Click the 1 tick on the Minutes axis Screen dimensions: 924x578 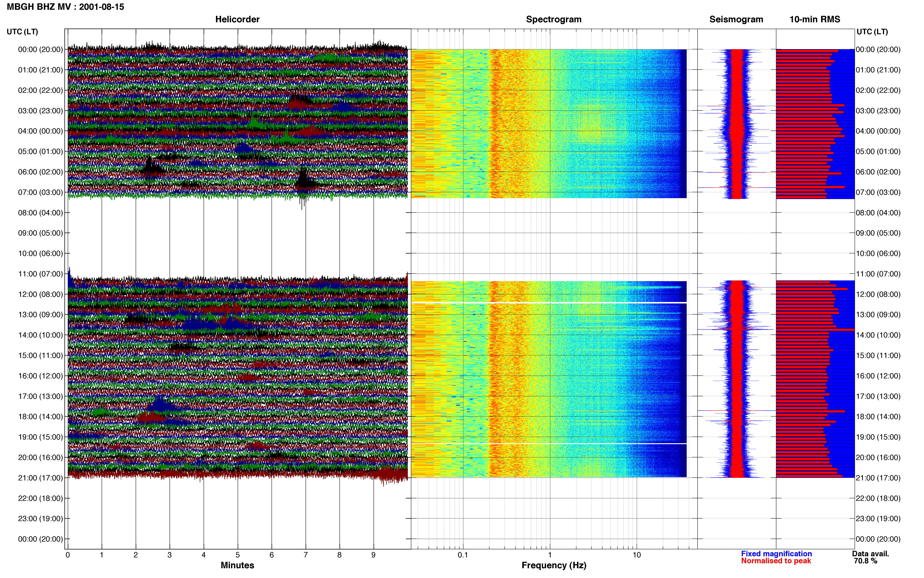(102, 555)
